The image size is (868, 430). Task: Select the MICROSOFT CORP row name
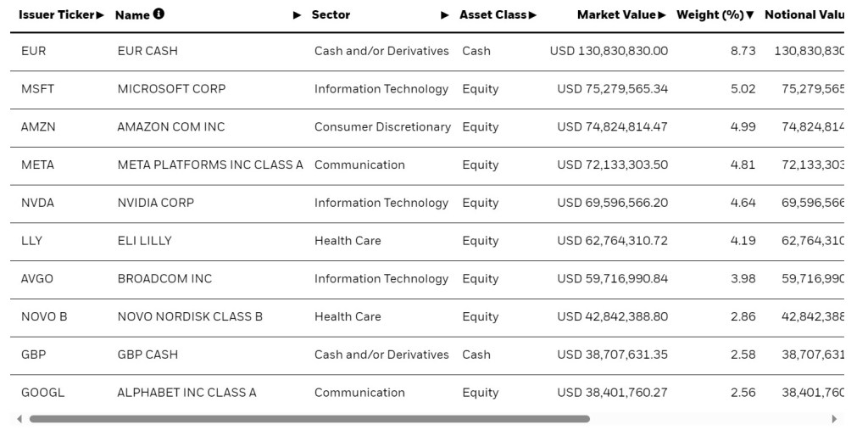[171, 89]
